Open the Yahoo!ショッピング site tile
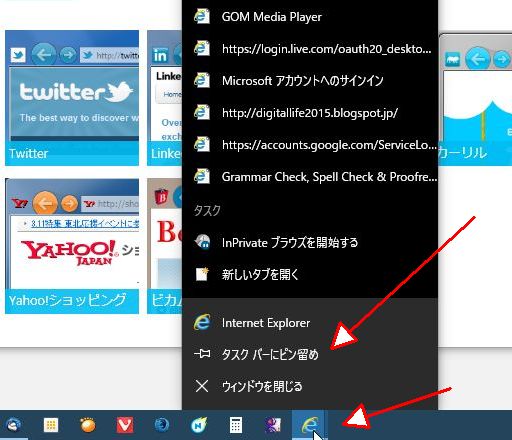 (x=72, y=246)
